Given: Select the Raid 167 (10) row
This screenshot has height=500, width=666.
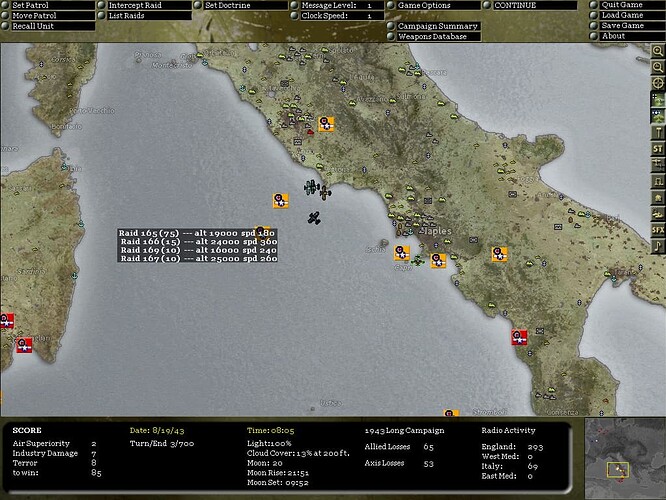Looking at the screenshot, I should [198, 258].
